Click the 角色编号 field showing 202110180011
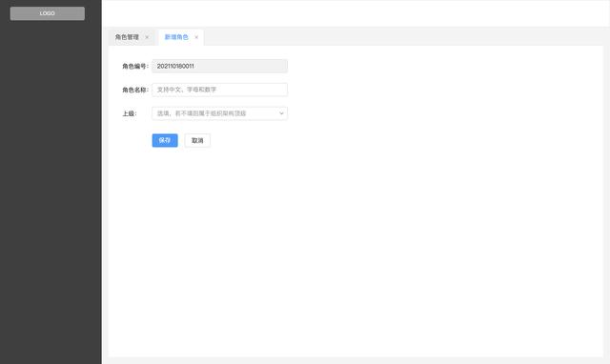The image size is (610, 364). (220, 66)
